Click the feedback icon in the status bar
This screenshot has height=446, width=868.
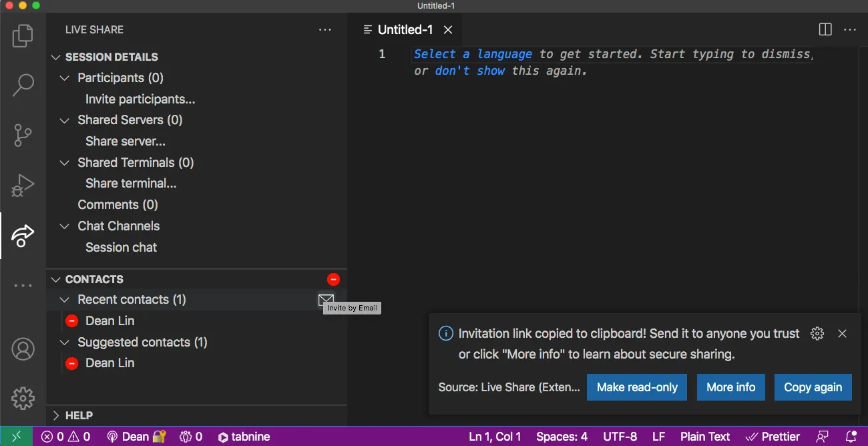(x=823, y=437)
